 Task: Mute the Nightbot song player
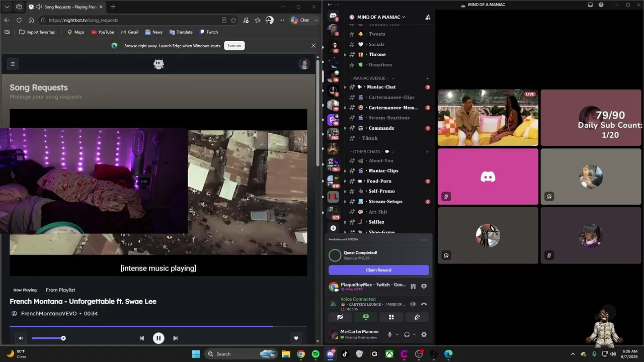point(21,338)
